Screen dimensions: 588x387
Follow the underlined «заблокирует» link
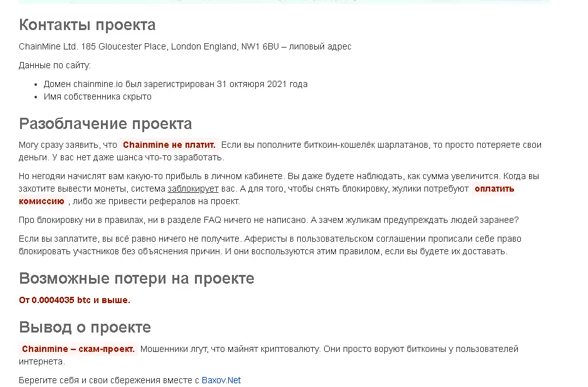tap(192, 188)
